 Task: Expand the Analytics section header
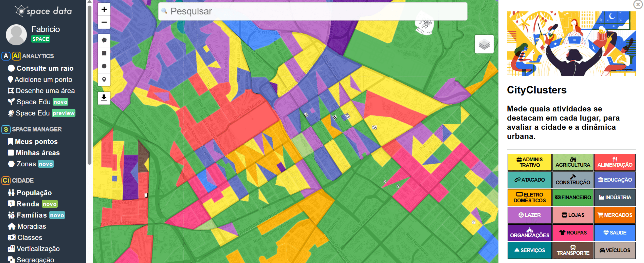pos(38,56)
